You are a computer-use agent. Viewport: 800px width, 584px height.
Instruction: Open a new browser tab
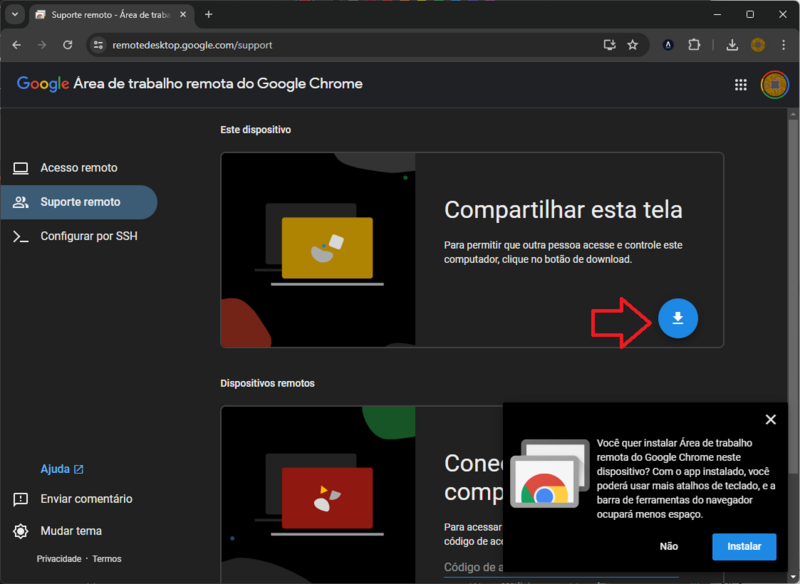pos(208,15)
